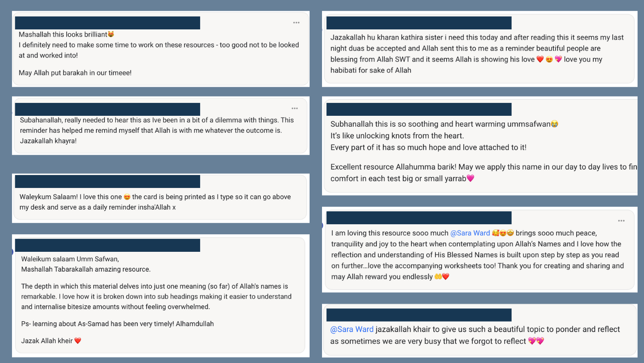Open the commenter name above 'Waleykum Salaam' comment
The width and height of the screenshot is (644, 363).
tap(108, 181)
